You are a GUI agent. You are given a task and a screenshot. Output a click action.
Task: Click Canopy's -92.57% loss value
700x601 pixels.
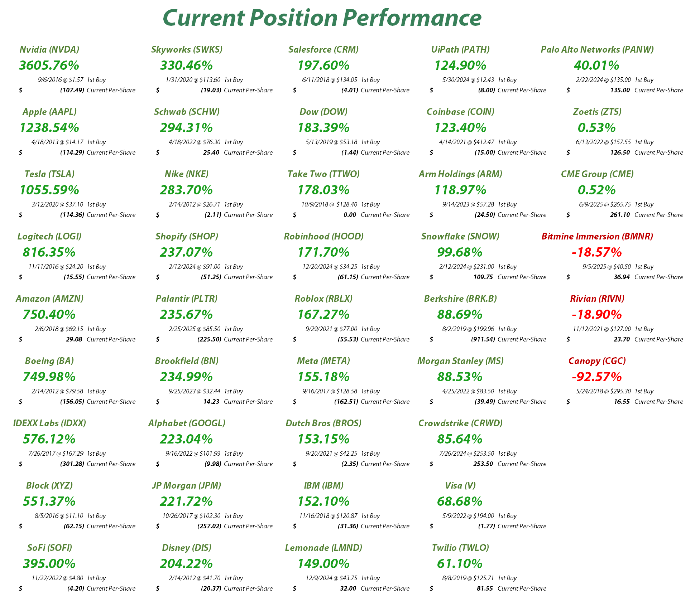click(597, 377)
